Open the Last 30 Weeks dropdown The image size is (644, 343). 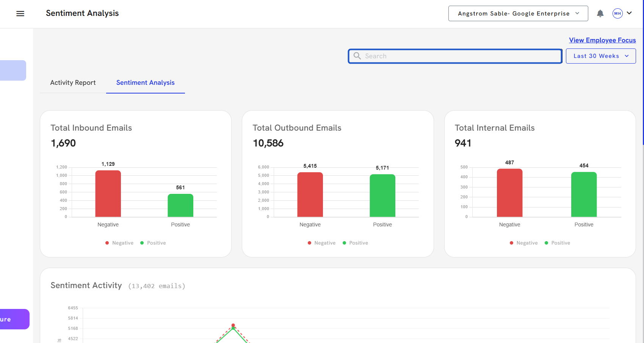(600, 56)
